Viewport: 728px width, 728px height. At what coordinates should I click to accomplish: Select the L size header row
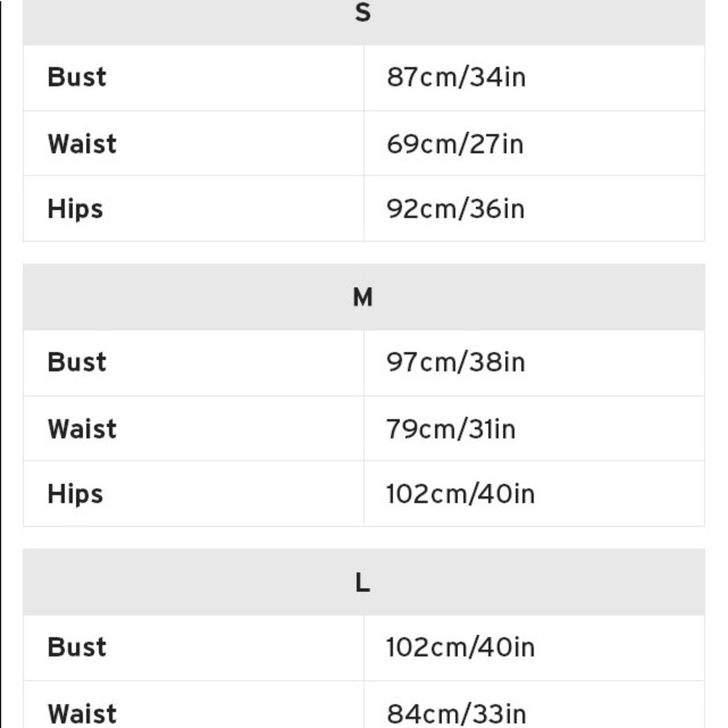tap(363, 582)
